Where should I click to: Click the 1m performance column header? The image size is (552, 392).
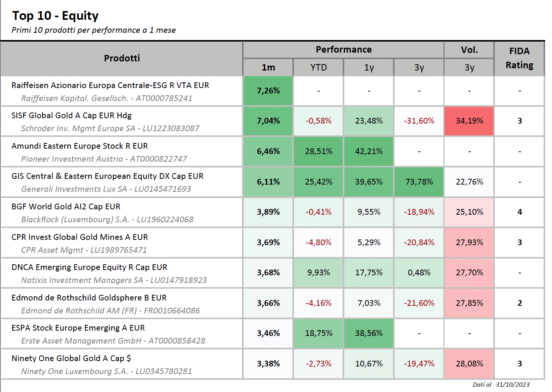(x=268, y=67)
